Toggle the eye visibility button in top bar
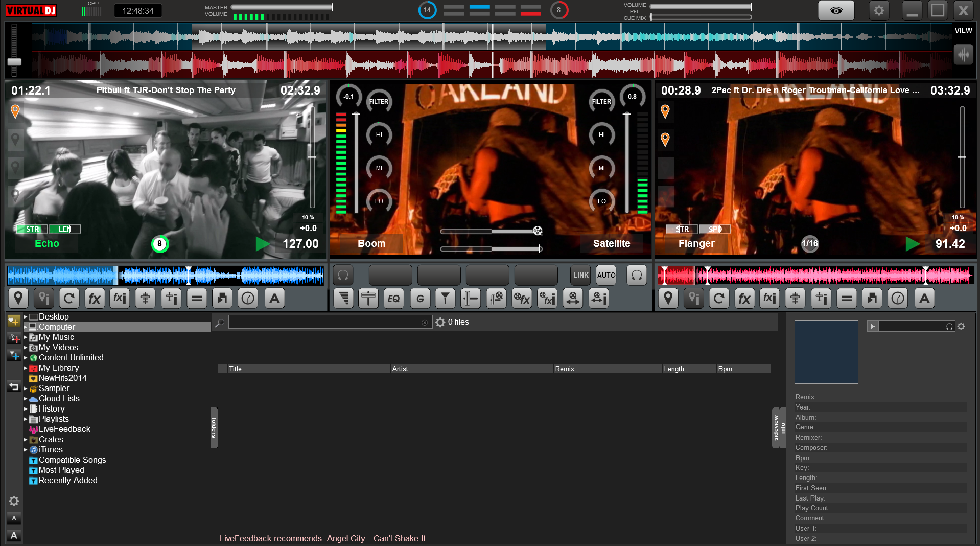This screenshot has height=546, width=980. 836,10
